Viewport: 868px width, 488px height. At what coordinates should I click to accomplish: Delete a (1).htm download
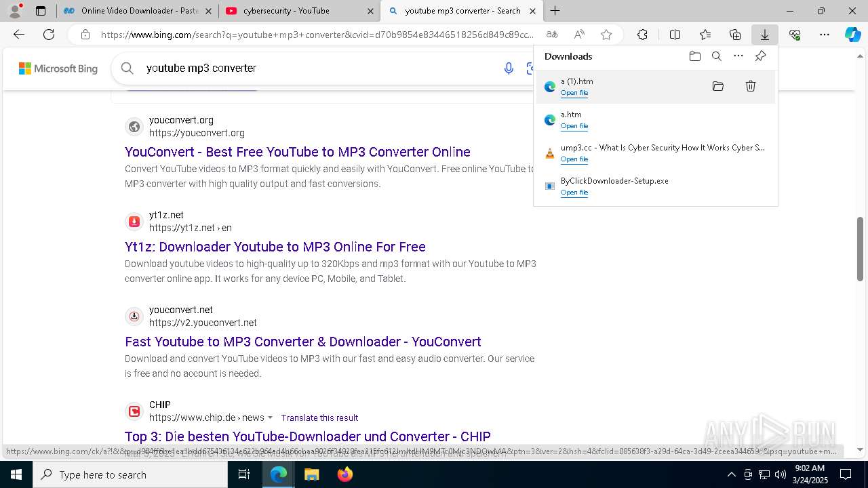751,86
